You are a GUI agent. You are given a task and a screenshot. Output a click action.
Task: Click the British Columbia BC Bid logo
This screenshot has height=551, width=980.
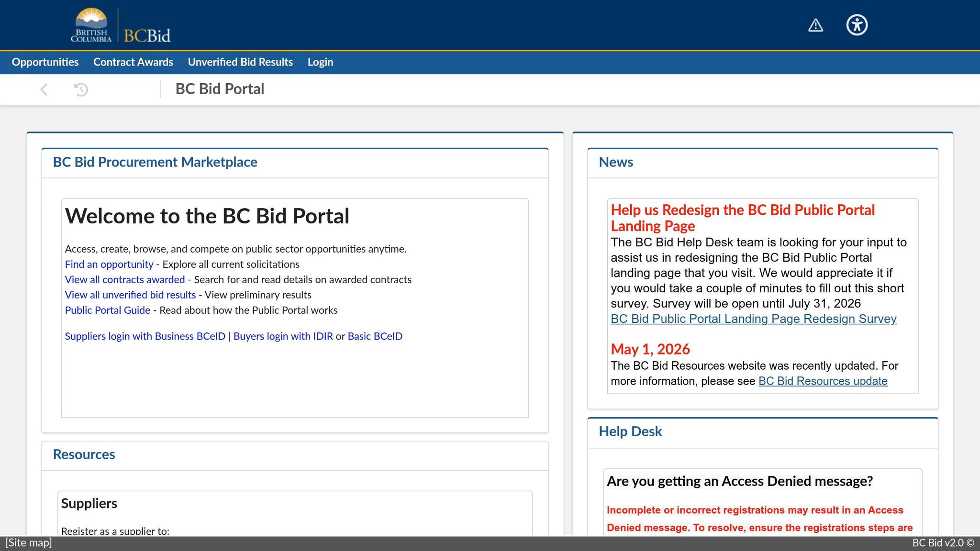click(x=121, y=25)
